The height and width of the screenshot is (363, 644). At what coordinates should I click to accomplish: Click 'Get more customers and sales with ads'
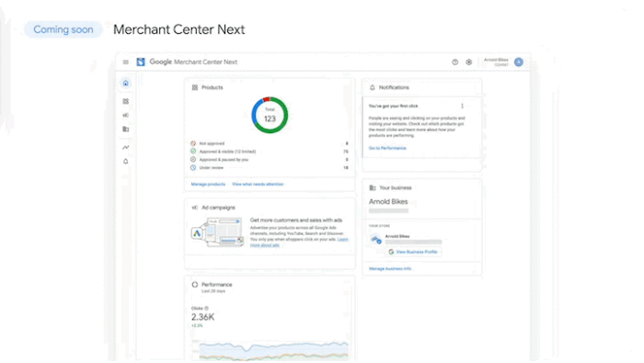tap(296, 221)
